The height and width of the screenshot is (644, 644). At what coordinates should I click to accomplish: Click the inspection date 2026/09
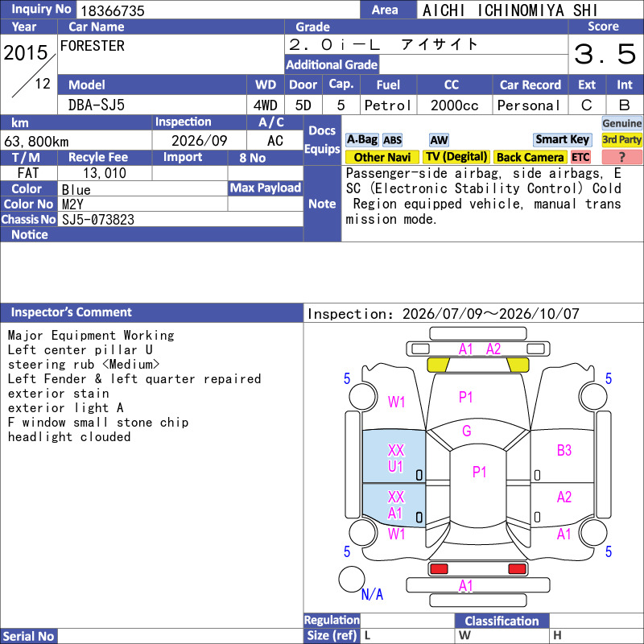tap(199, 141)
